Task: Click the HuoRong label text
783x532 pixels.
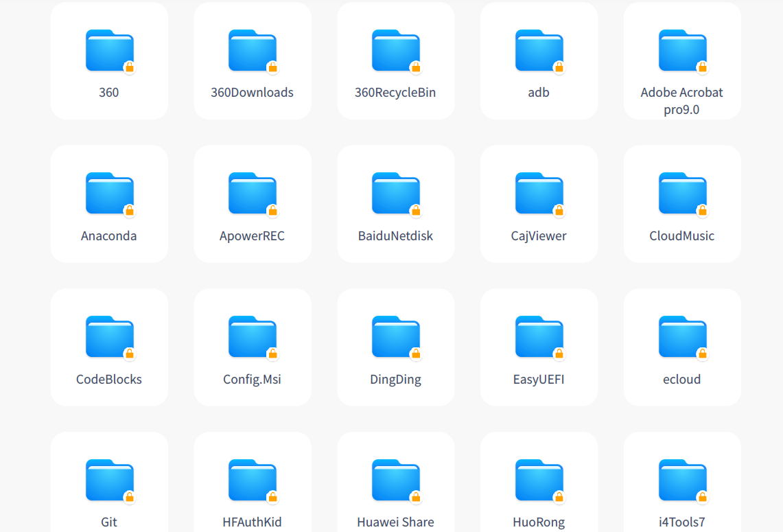Action: (539, 523)
